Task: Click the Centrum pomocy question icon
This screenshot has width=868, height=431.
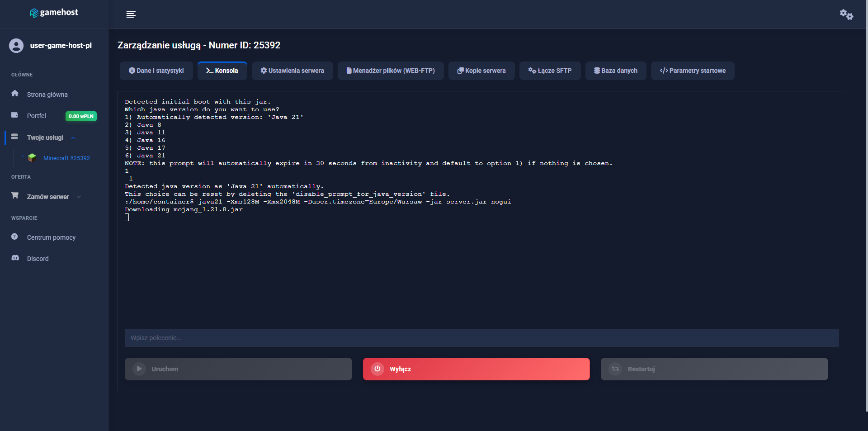Action: point(15,237)
